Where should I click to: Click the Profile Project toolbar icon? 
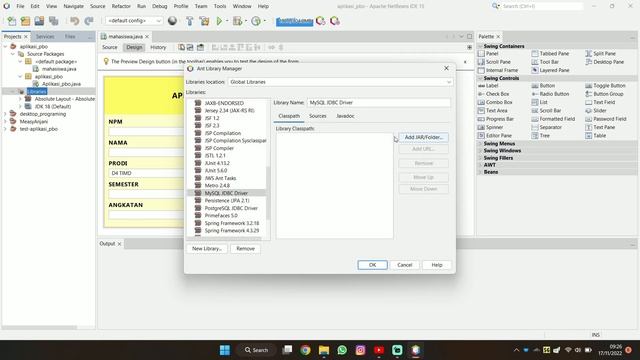[256, 21]
